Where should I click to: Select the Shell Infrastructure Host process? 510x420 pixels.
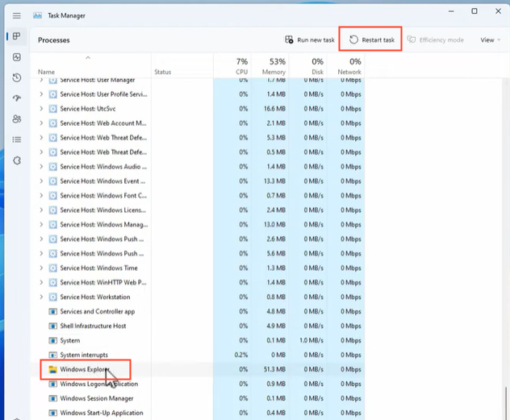(x=93, y=326)
